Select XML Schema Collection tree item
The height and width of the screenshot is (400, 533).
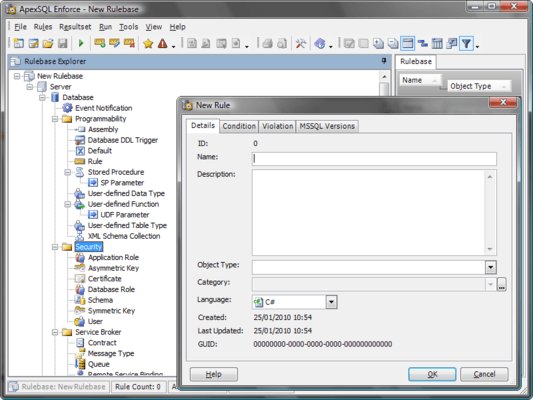click(x=124, y=236)
